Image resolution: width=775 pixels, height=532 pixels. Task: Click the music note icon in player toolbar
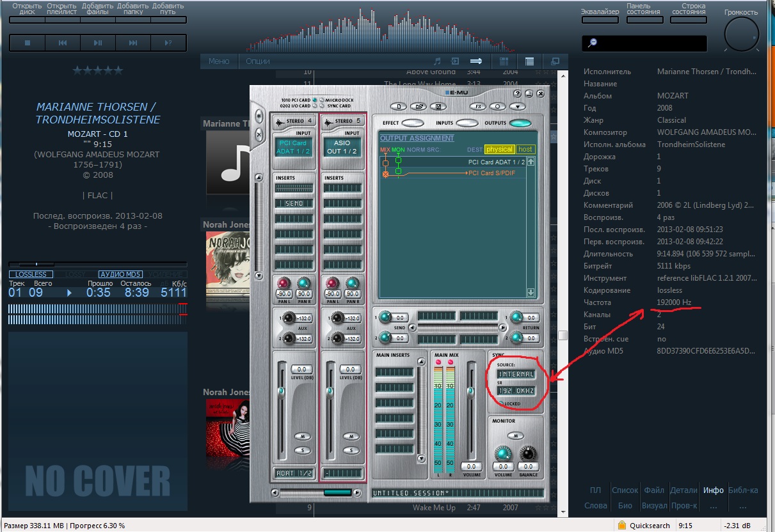pos(437,61)
